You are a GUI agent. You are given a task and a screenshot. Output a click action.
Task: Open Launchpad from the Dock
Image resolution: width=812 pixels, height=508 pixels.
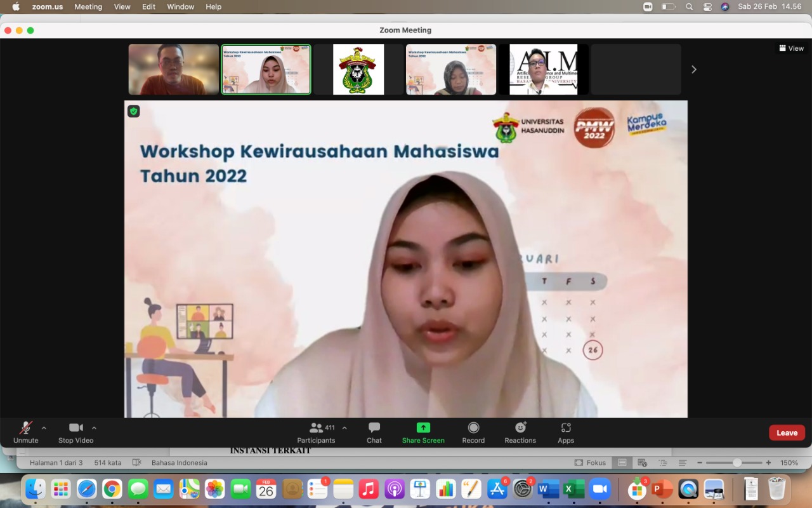point(61,489)
